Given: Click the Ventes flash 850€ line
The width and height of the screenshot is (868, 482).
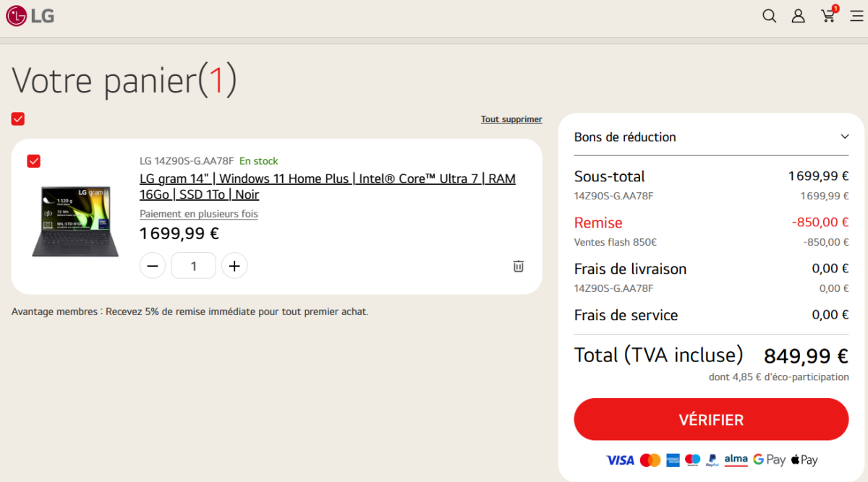Looking at the screenshot, I should click(x=616, y=242).
